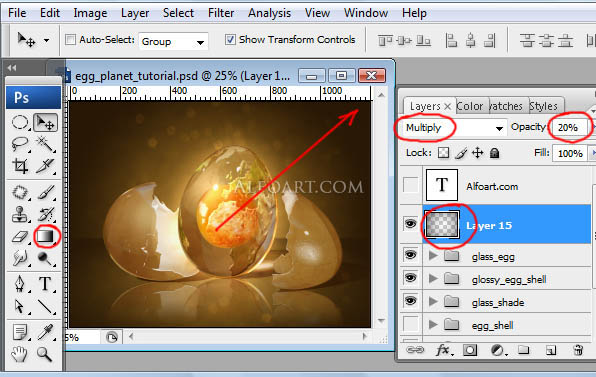This screenshot has height=377, width=596.
Task: Open the Image menu
Action: 90,13
